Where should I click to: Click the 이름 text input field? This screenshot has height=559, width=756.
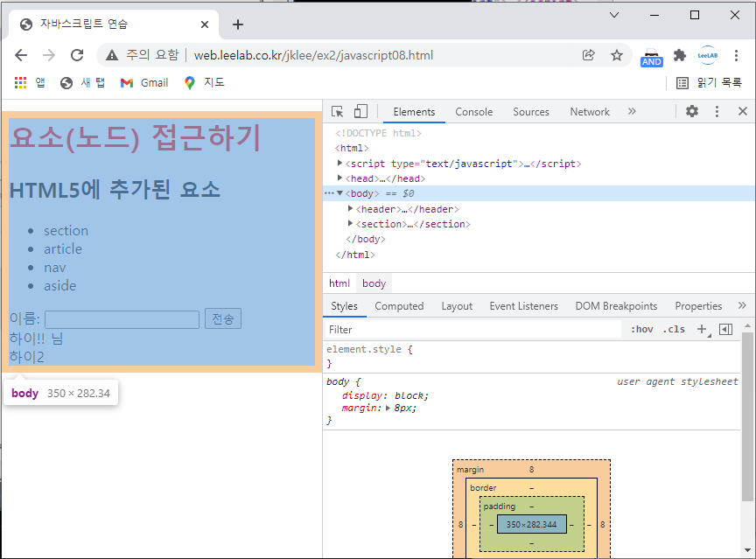point(122,319)
